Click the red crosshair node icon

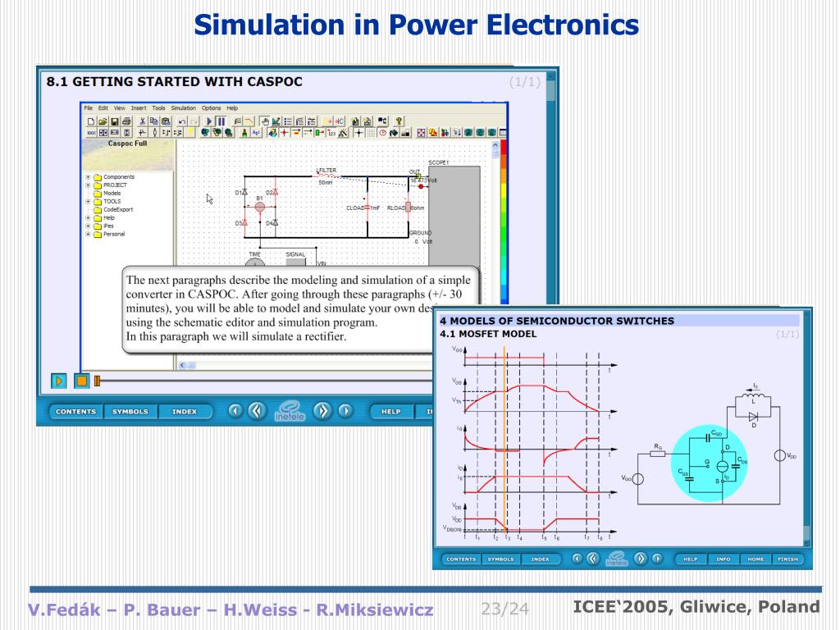pos(285,132)
